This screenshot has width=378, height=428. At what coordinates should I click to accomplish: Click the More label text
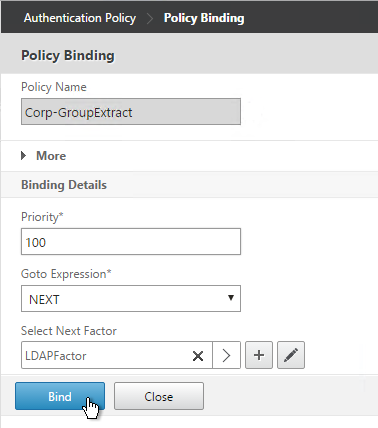coord(51,156)
